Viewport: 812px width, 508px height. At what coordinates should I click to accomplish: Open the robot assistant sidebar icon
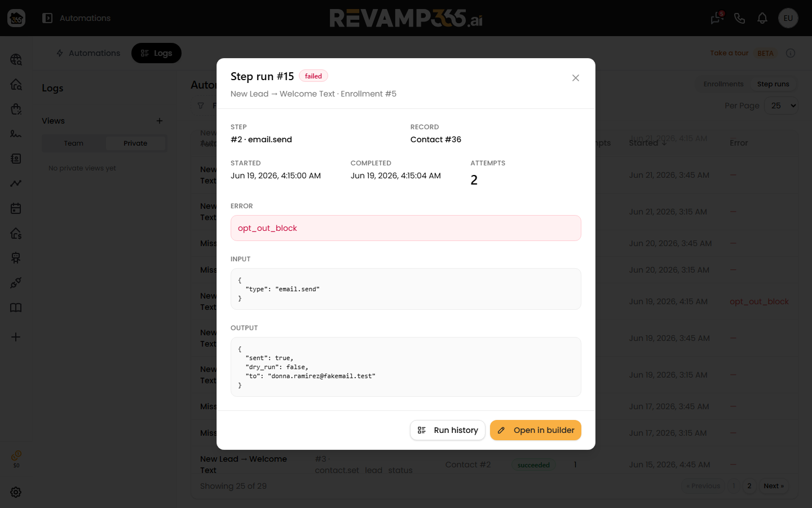[x=16, y=258]
